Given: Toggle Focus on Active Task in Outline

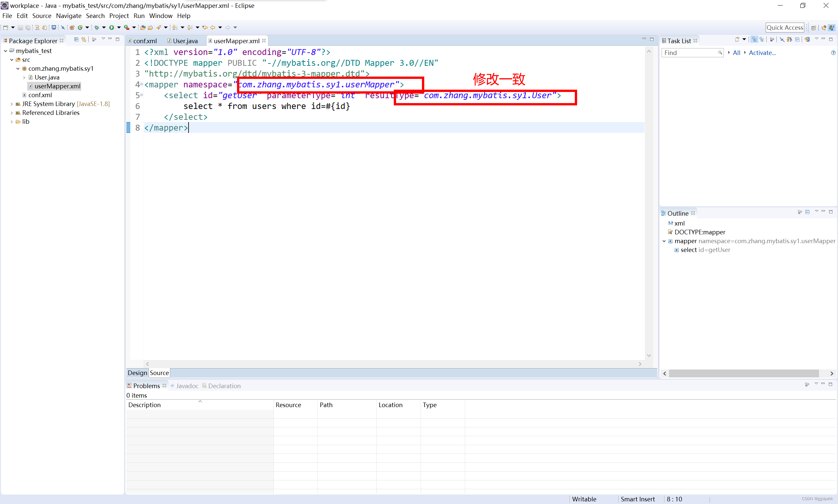Looking at the screenshot, I should coord(800,212).
